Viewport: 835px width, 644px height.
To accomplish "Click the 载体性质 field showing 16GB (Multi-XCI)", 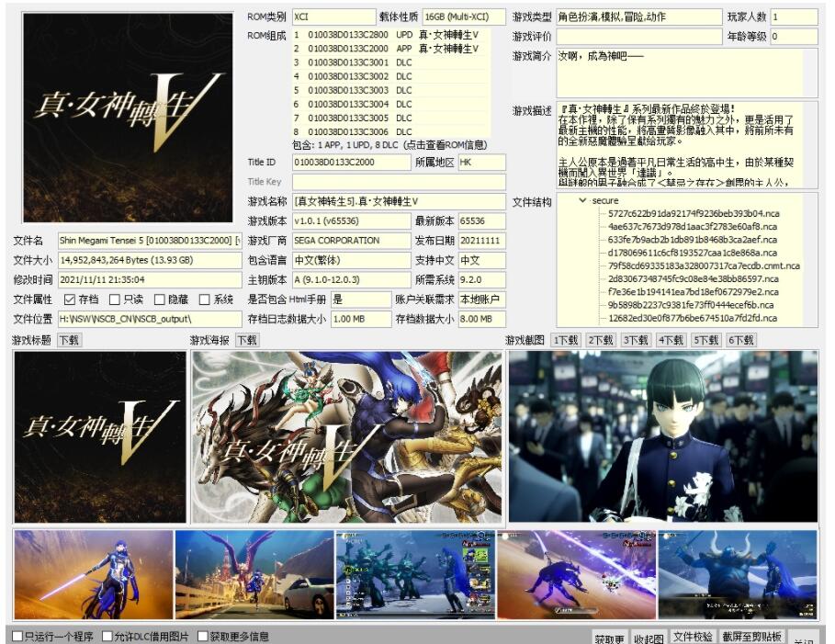I will (x=464, y=17).
